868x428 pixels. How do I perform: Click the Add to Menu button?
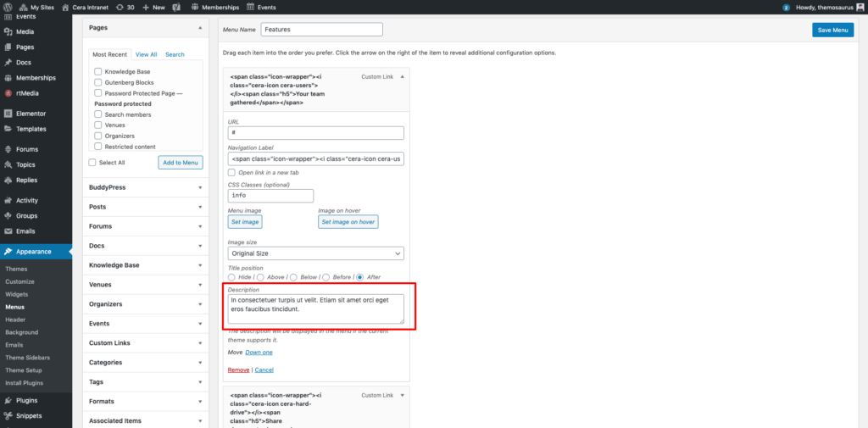(x=181, y=163)
